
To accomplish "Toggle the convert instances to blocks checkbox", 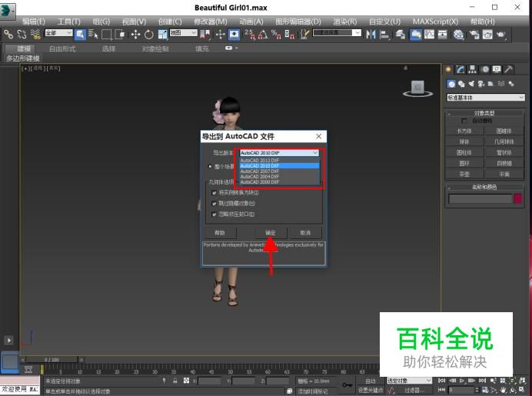I will pyautogui.click(x=214, y=193).
